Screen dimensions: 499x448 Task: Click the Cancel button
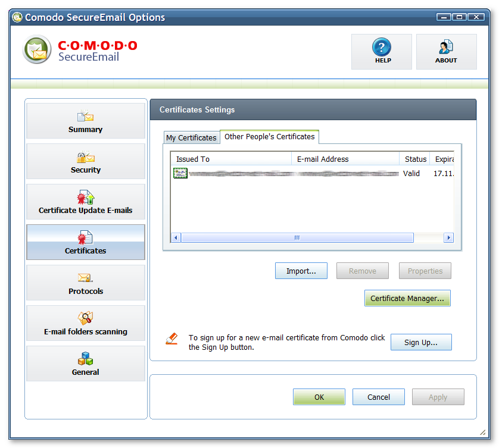click(379, 397)
